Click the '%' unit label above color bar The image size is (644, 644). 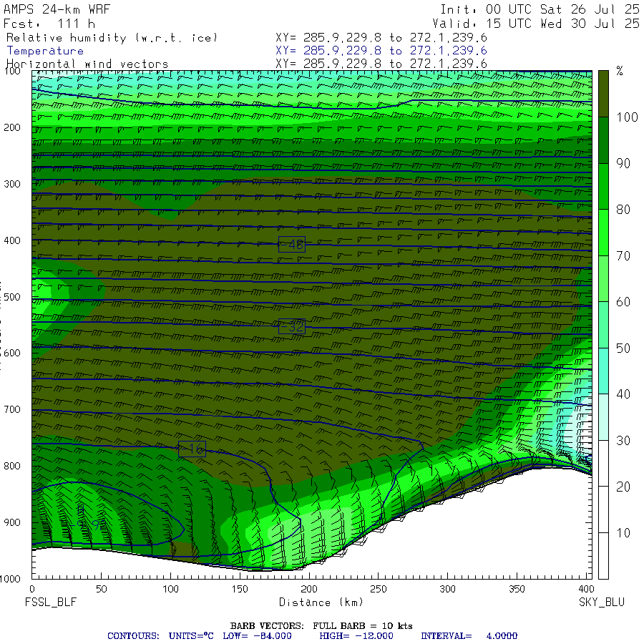pos(620,71)
